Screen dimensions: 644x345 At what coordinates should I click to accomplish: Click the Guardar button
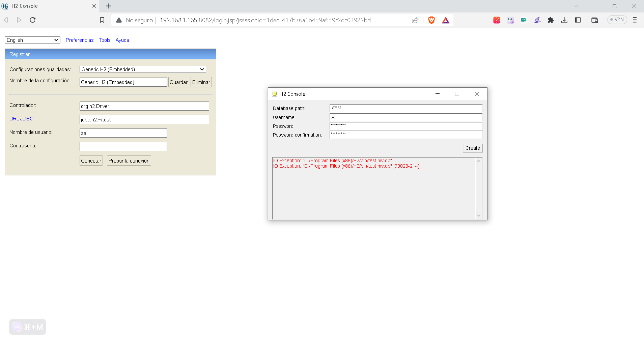(x=178, y=82)
